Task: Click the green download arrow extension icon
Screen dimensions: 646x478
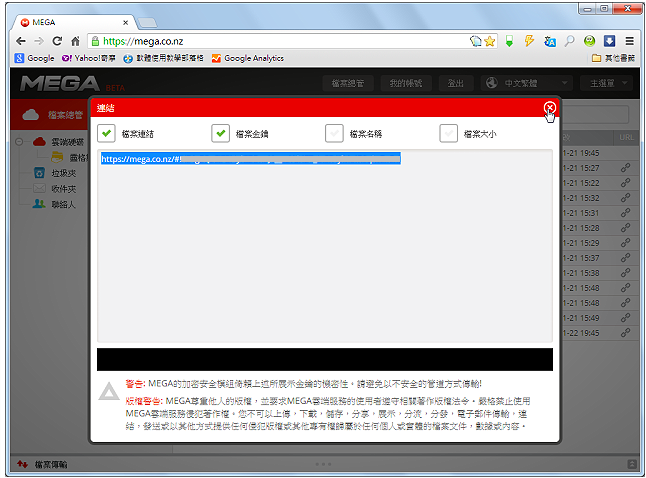Action: (x=509, y=41)
